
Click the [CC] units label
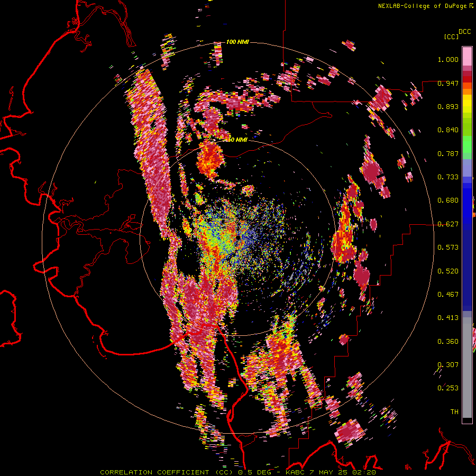(452, 36)
